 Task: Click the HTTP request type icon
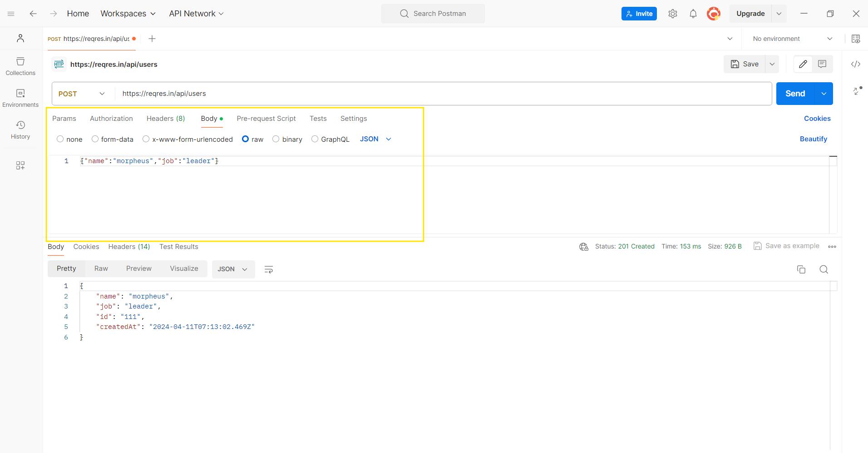point(59,64)
